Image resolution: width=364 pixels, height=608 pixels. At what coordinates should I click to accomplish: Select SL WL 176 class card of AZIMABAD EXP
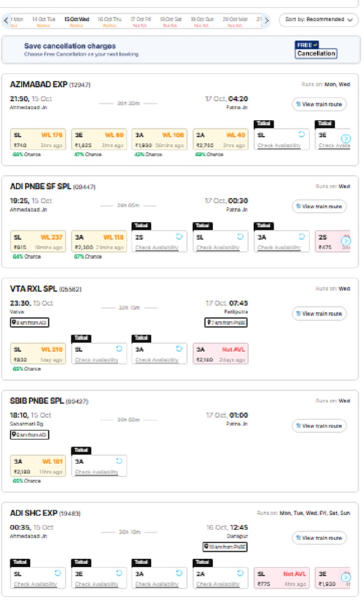coord(38,140)
